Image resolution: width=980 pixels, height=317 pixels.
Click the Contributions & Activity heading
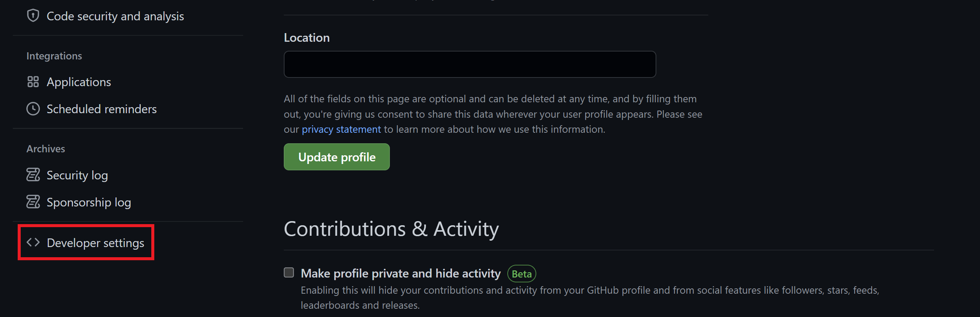391,229
